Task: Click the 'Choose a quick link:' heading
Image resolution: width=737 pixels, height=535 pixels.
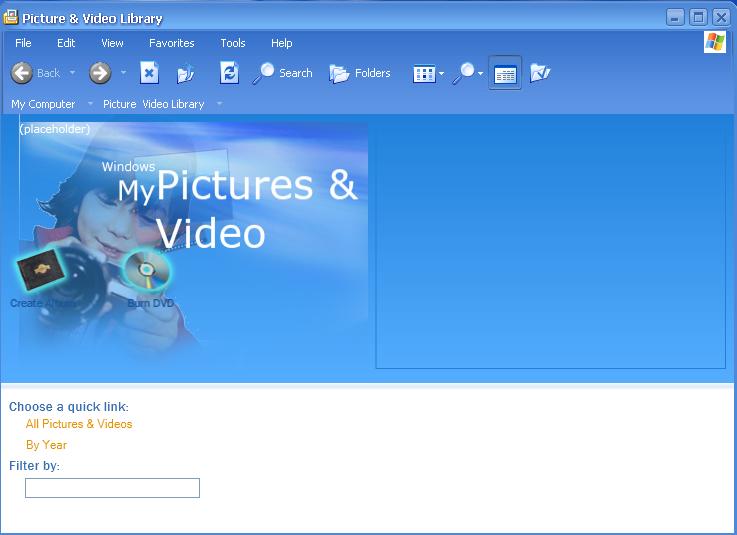Action: click(x=69, y=407)
